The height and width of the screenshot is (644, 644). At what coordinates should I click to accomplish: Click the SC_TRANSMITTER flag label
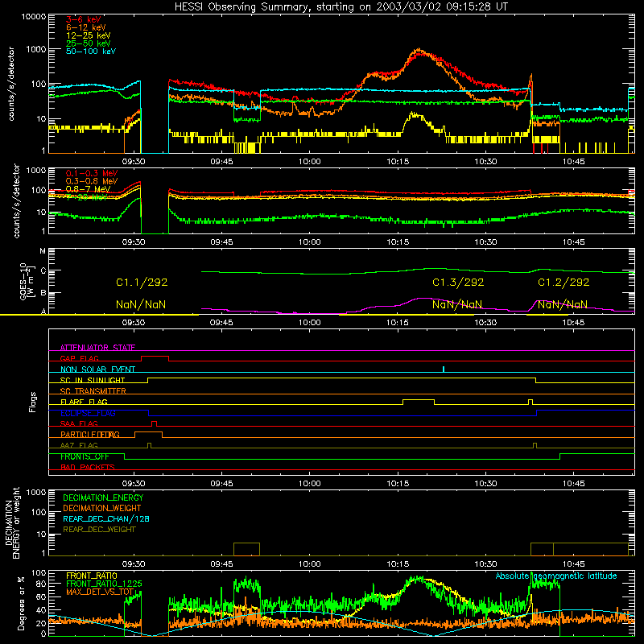pos(93,391)
